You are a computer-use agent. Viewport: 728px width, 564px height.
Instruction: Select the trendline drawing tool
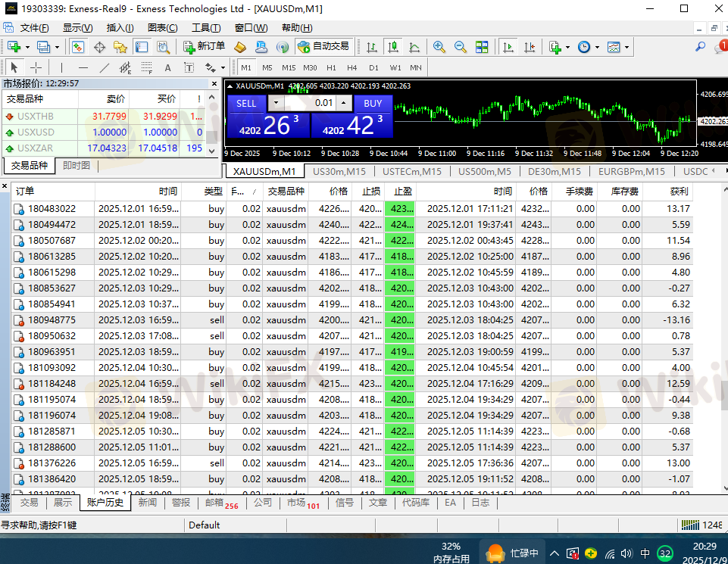pyautogui.click(x=105, y=67)
